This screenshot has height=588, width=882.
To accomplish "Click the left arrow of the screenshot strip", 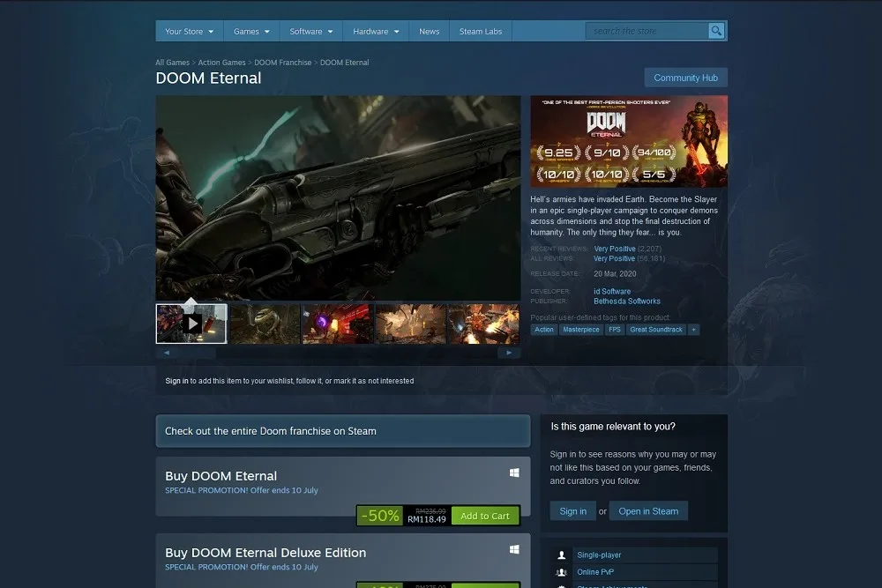I will point(167,353).
